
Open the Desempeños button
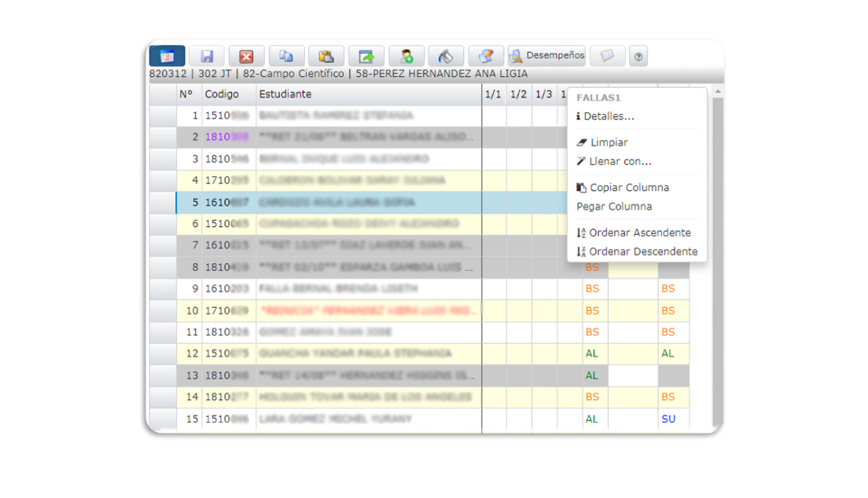pyautogui.click(x=547, y=56)
